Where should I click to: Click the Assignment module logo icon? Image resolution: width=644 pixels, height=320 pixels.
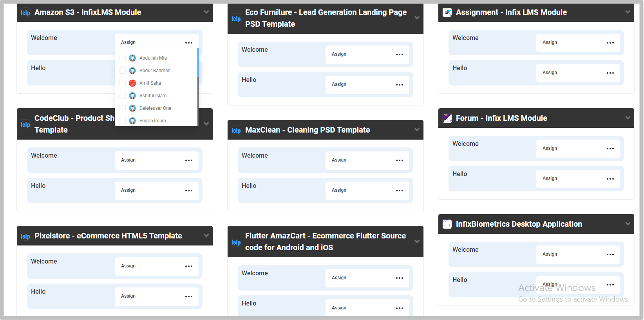click(x=447, y=13)
